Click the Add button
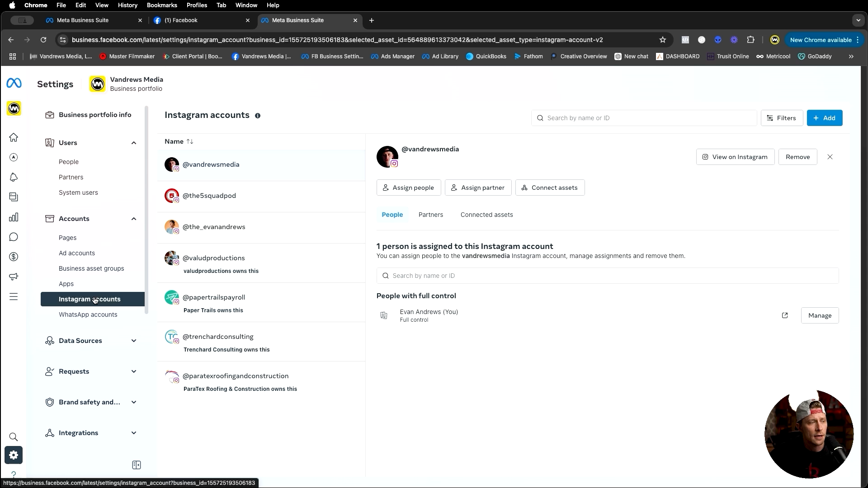The image size is (868, 488). (825, 118)
